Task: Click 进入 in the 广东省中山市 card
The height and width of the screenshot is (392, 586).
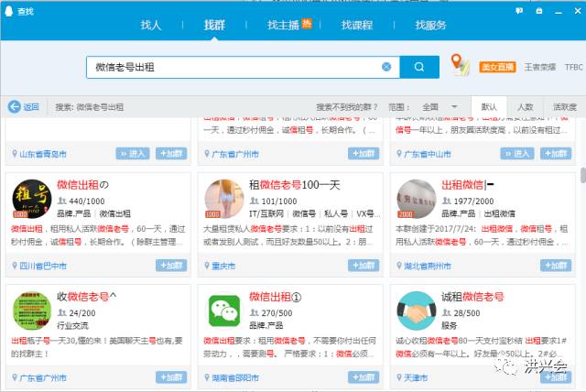Action: point(517,154)
